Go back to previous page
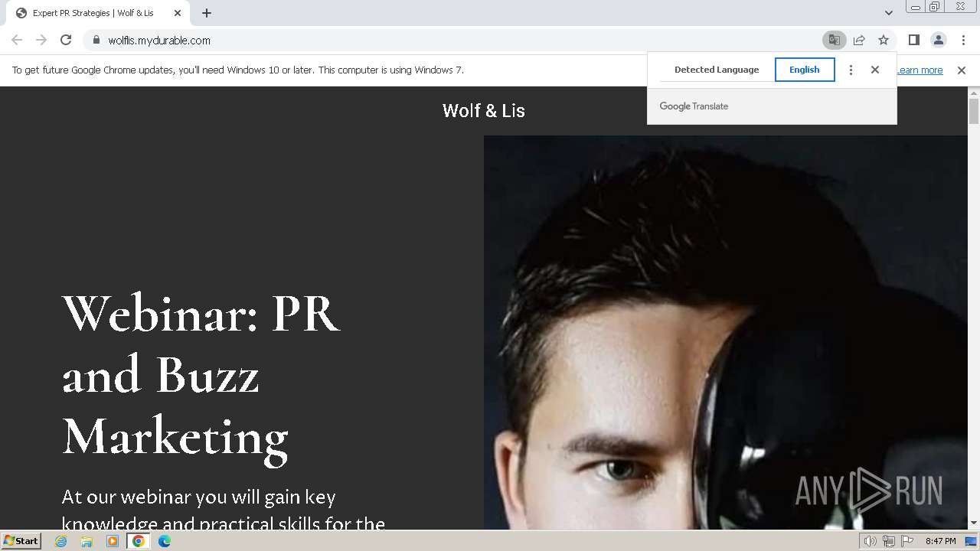This screenshot has height=551, width=980. 17,40
